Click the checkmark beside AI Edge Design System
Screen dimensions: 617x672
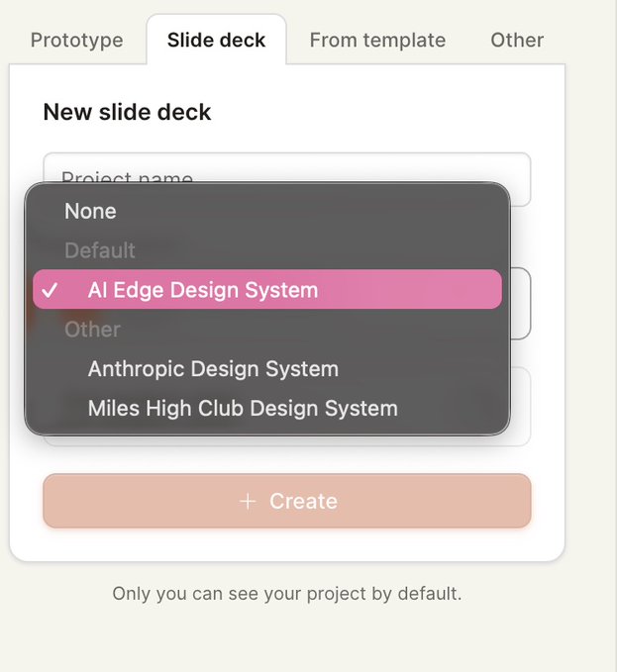point(50,290)
